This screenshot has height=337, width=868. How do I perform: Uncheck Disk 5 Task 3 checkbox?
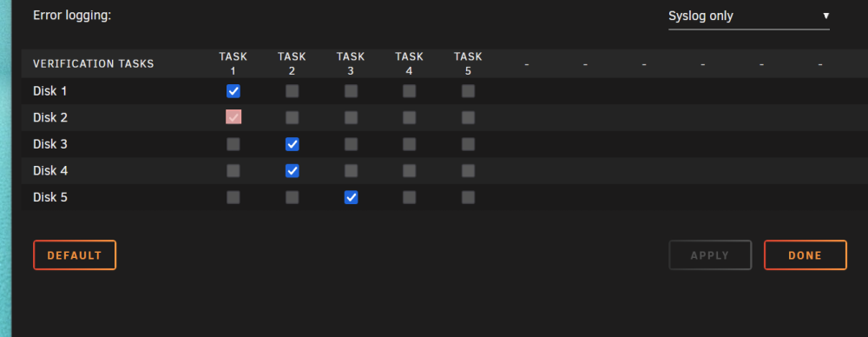pyautogui.click(x=351, y=197)
